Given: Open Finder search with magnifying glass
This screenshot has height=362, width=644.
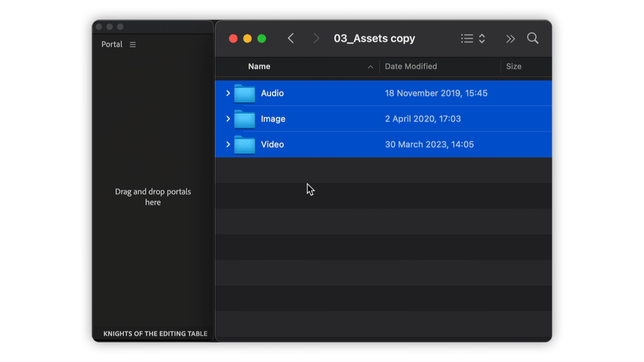Looking at the screenshot, I should tap(533, 39).
